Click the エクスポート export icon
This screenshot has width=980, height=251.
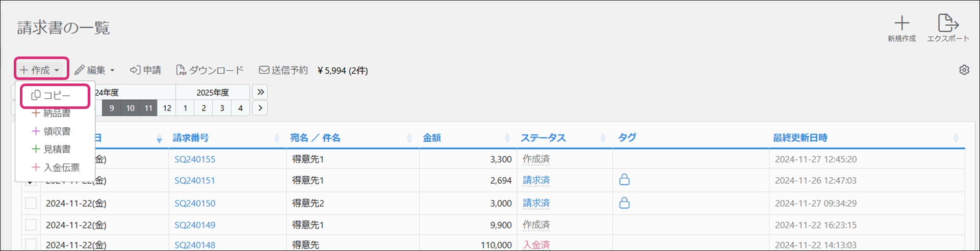(947, 23)
